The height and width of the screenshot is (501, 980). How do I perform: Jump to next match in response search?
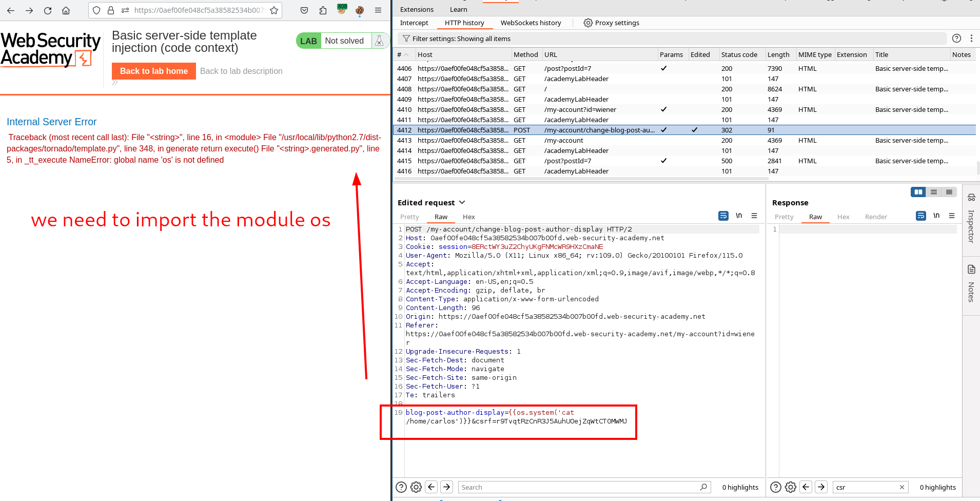click(821, 487)
